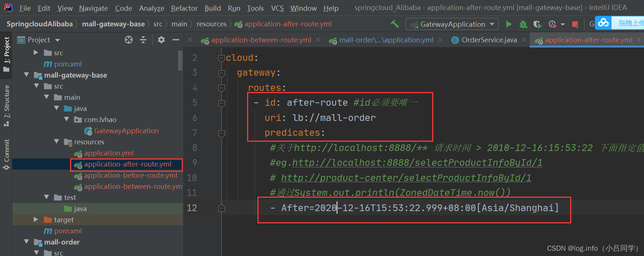Open the Structure side tool tab

point(6,105)
